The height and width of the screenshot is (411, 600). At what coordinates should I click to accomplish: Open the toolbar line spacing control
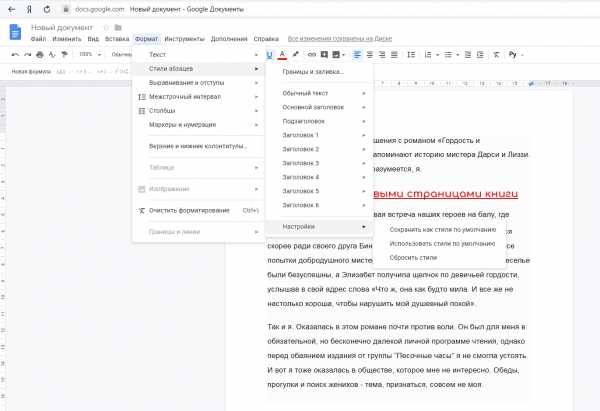click(x=411, y=55)
